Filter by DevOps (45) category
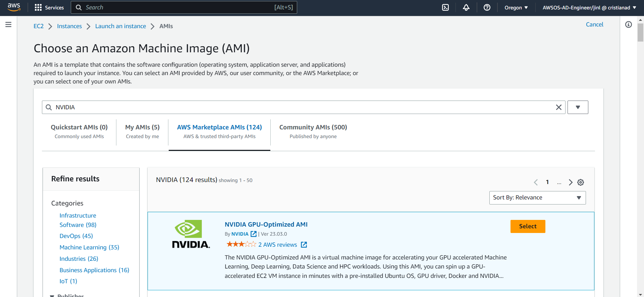 (76, 236)
